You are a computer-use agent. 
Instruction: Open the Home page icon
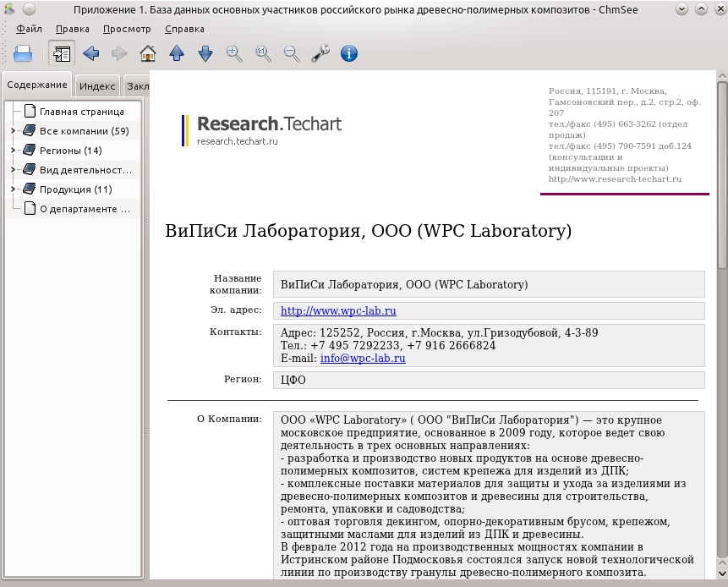point(148,53)
